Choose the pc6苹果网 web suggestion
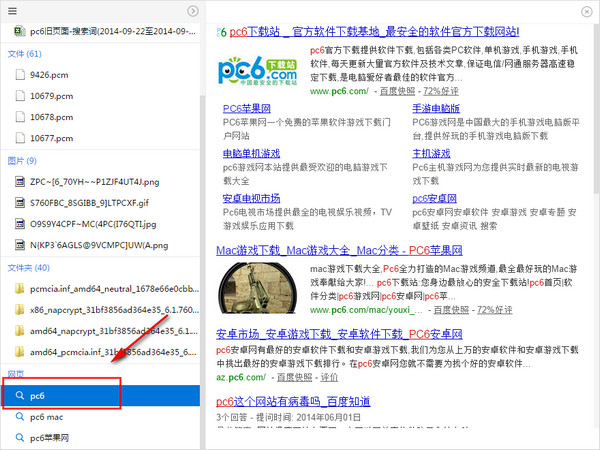 (49, 438)
